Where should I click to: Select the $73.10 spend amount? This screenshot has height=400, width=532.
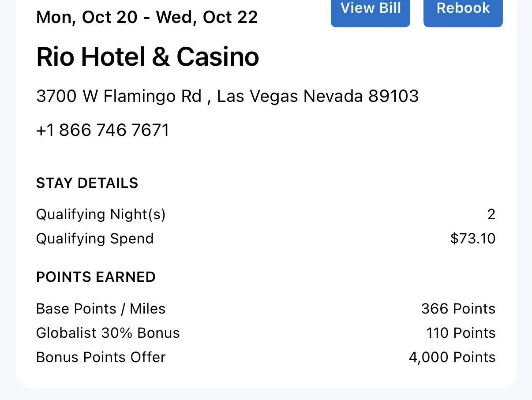[472, 239]
